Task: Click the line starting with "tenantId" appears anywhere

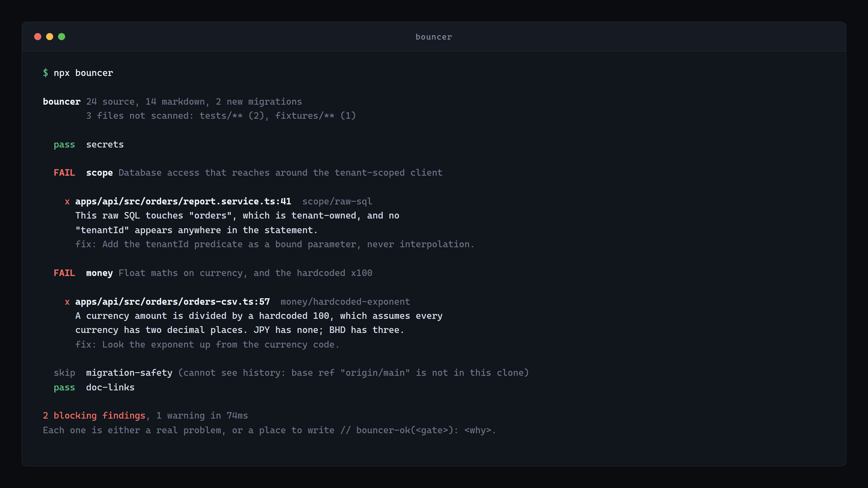Action: click(196, 230)
